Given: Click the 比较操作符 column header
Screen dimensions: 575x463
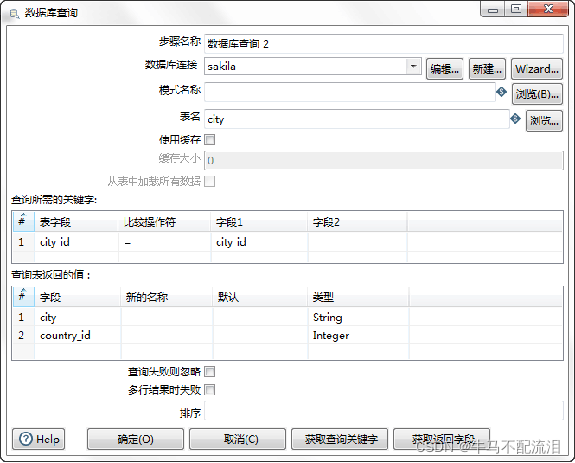Looking at the screenshot, I should click(x=165, y=222).
